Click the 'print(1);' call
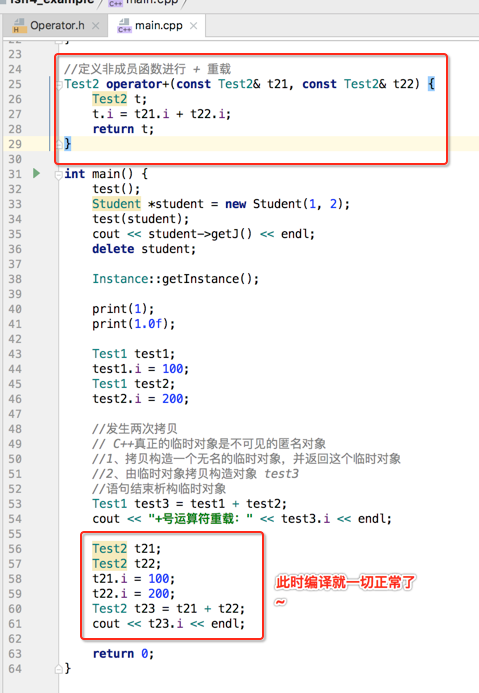The image size is (479, 693). click(x=123, y=308)
